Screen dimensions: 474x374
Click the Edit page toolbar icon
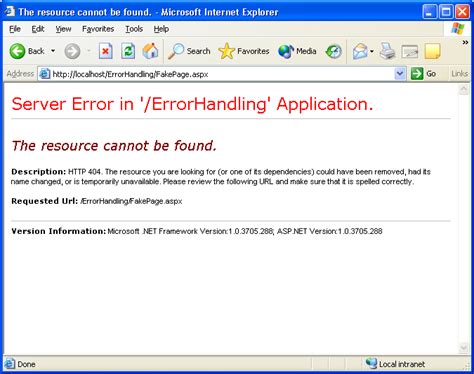click(410, 51)
